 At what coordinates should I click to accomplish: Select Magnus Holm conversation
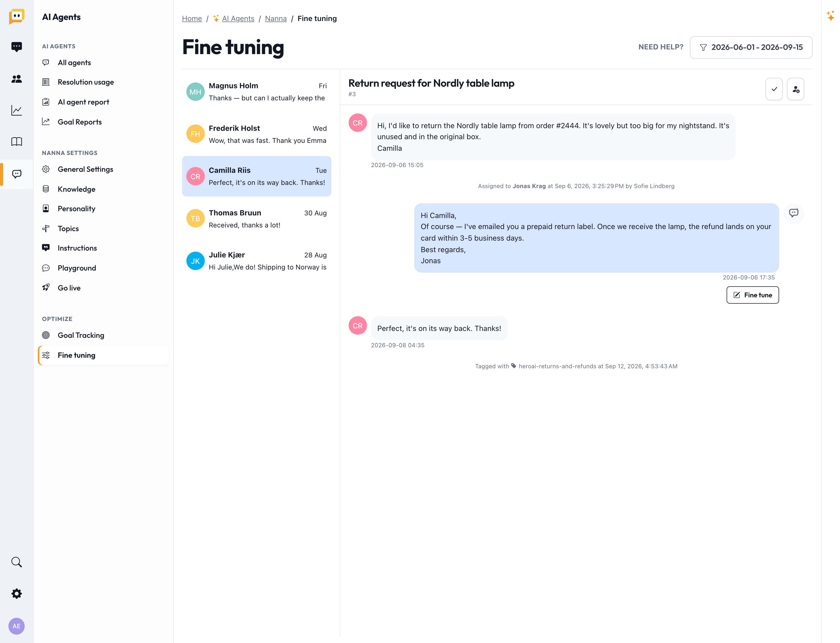coord(257,92)
